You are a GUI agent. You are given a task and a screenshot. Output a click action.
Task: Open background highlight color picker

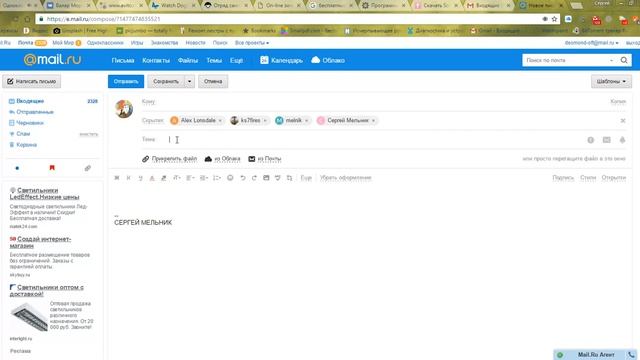[164, 178]
